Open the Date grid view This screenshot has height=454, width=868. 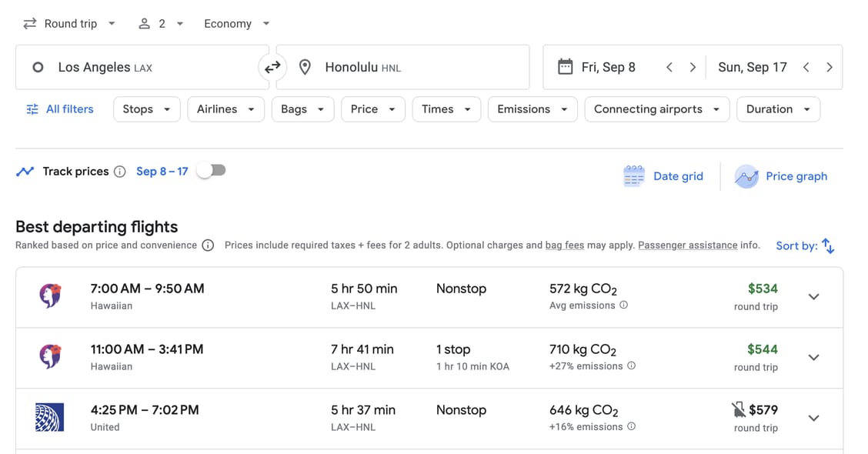point(663,176)
